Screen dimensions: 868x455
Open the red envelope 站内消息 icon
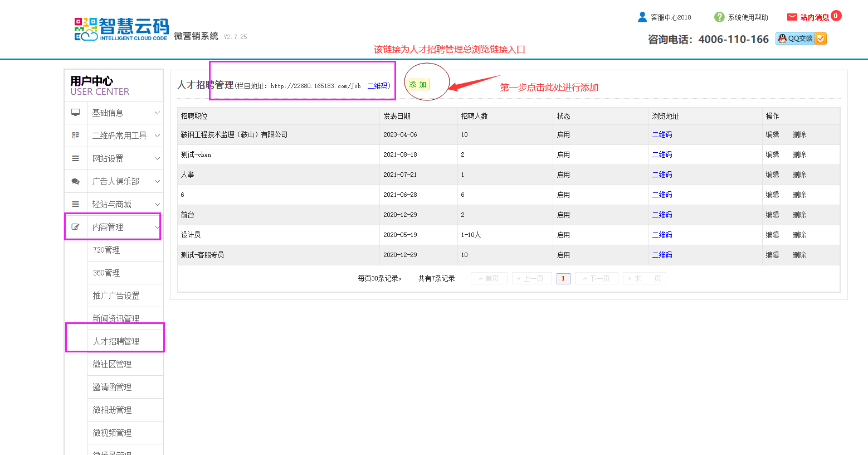coord(792,17)
